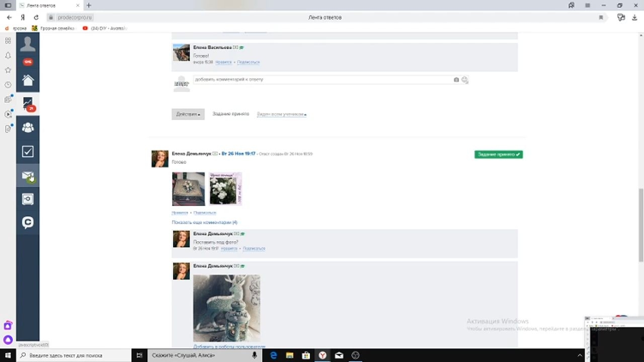Open Microsoft Edge from the taskbar
Screen dimensions: 644x362
pos(274,355)
